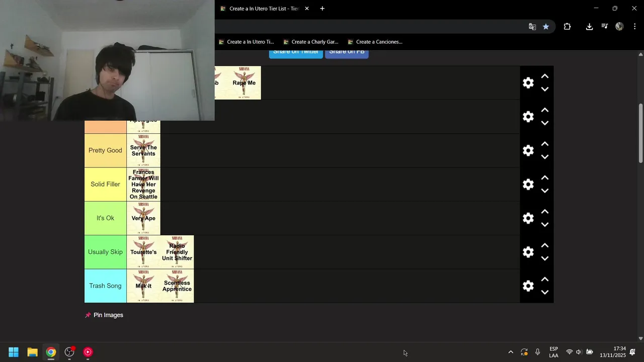The image size is (644, 362).
Task: Open the Windows Start menu
Action: [14, 352]
